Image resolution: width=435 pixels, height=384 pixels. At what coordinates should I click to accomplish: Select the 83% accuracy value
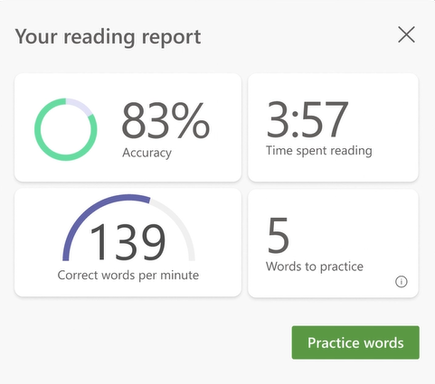point(166,120)
